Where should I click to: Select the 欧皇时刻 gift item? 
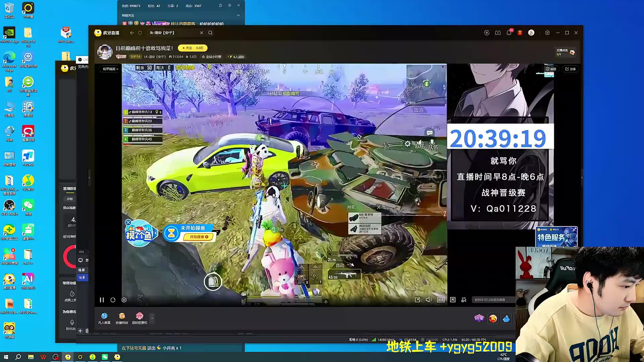coord(122,318)
